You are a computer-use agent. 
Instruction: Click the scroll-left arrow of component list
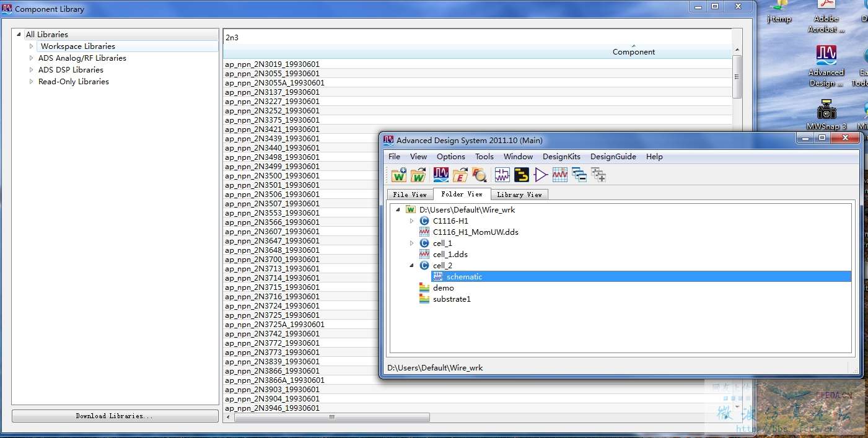(229, 417)
